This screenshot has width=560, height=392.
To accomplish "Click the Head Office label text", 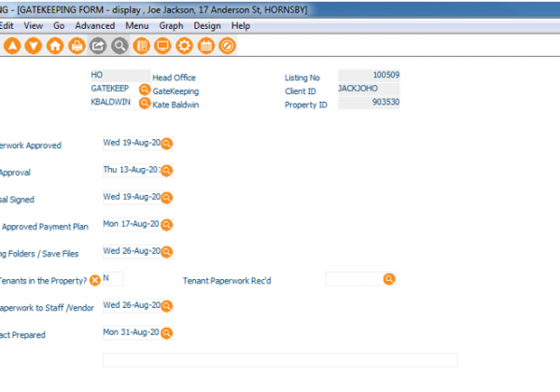I will [x=174, y=77].
